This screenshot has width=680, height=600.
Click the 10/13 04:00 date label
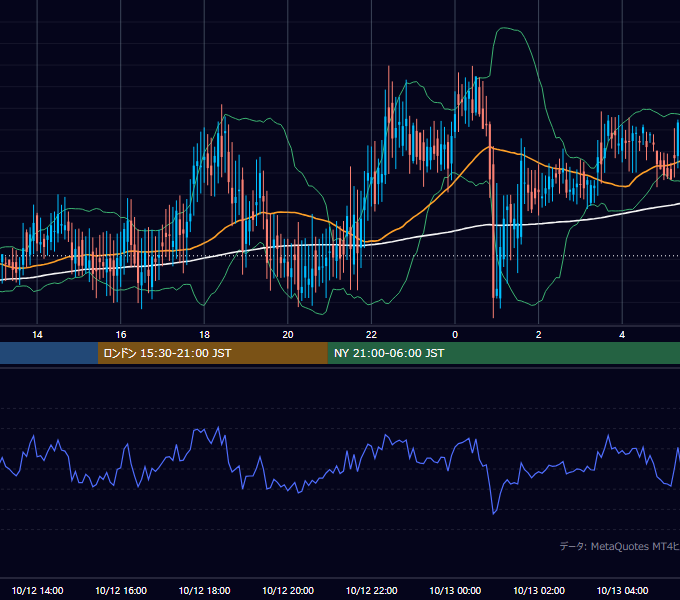point(622,590)
